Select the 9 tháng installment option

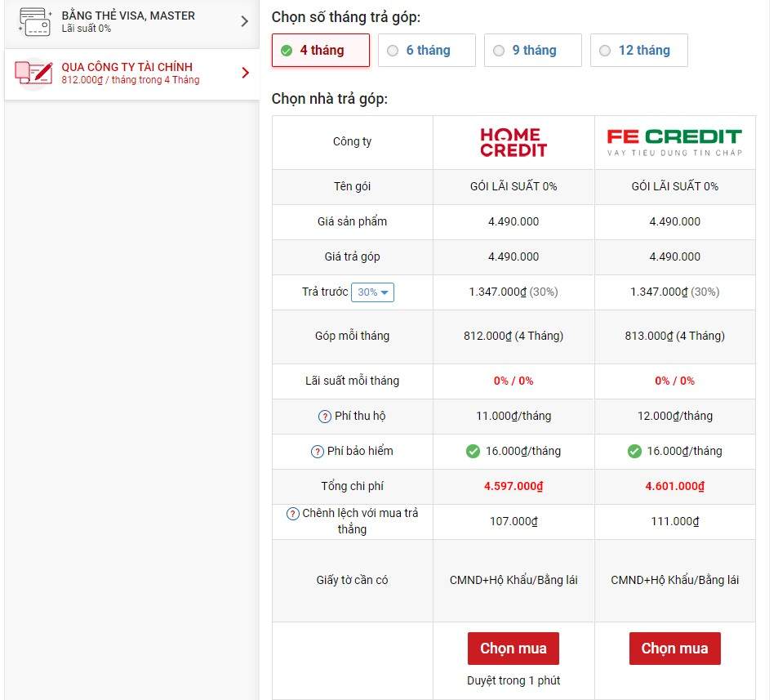(532, 51)
